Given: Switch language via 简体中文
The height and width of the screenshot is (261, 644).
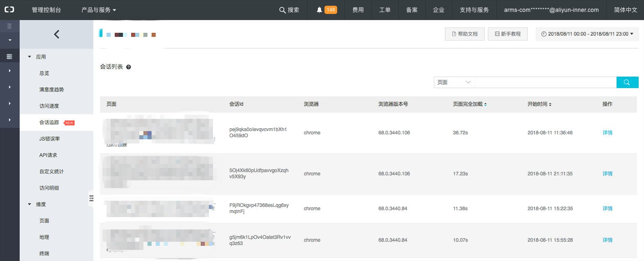Looking at the screenshot, I should [626, 10].
